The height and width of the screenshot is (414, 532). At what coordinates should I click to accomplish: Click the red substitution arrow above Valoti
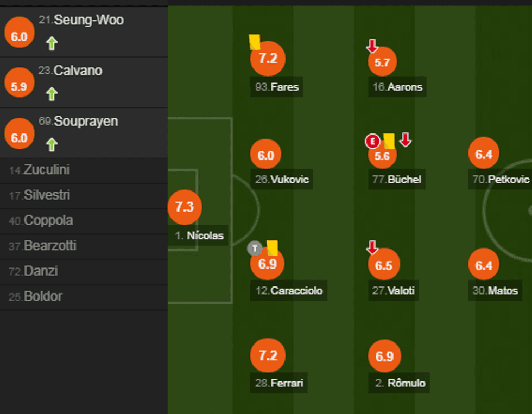pos(372,248)
